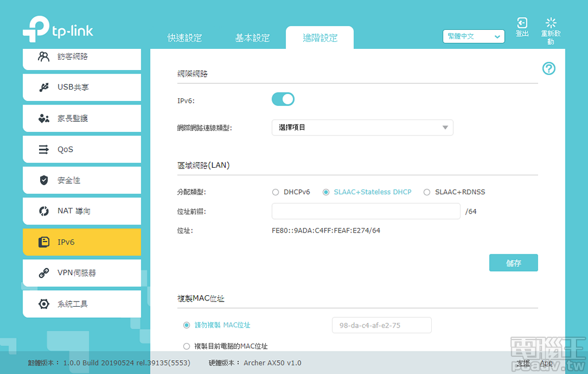Select 複製目前電腦的MAC位址 option
Screen dimensions: 588x374
pos(186,346)
